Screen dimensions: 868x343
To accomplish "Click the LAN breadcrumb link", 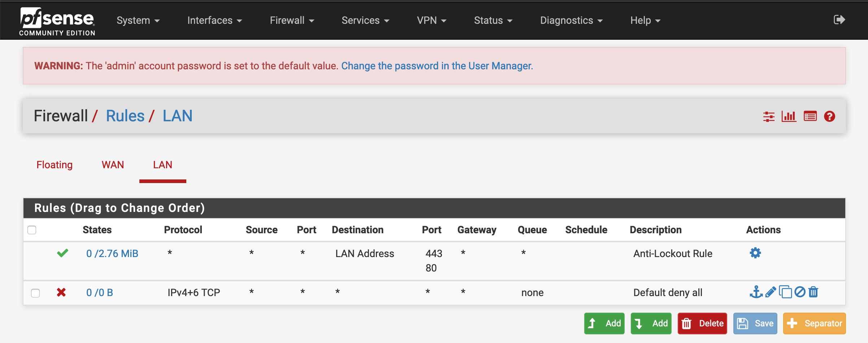I will pyautogui.click(x=177, y=116).
